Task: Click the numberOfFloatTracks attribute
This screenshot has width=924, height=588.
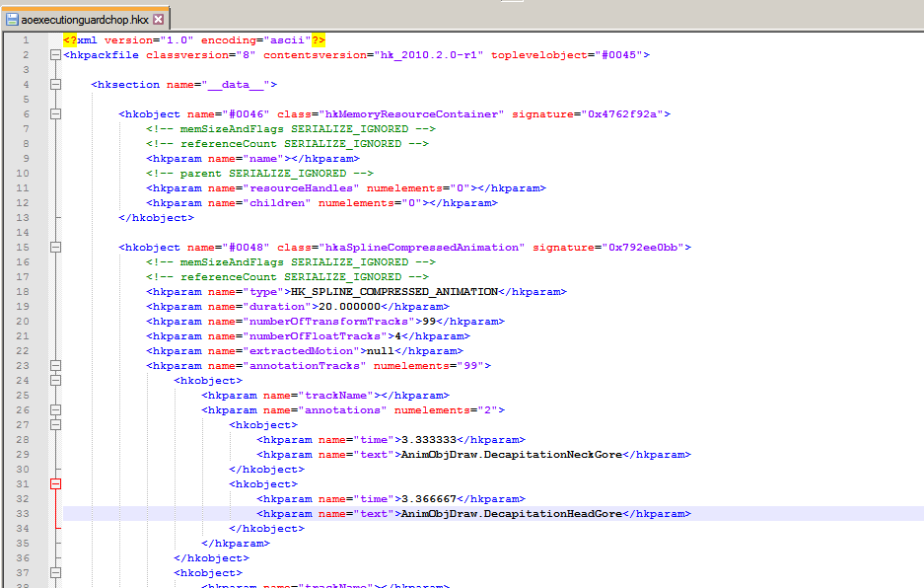Action: pos(315,336)
